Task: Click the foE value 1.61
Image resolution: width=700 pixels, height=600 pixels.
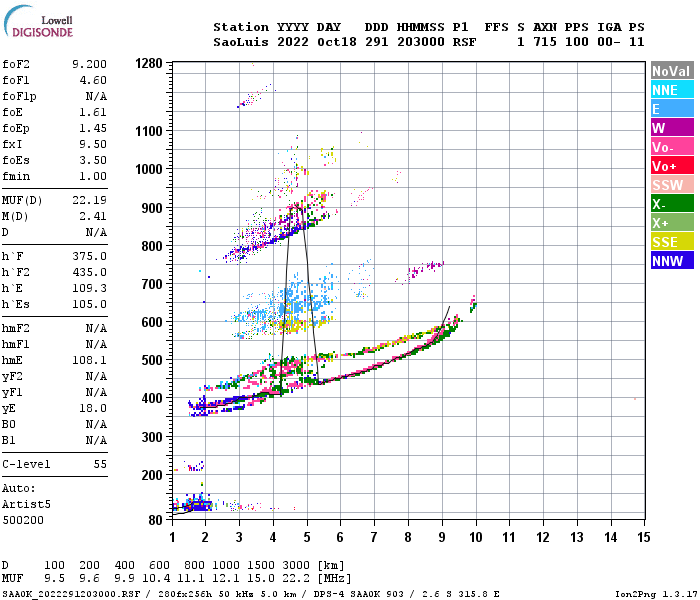Action: [93, 112]
